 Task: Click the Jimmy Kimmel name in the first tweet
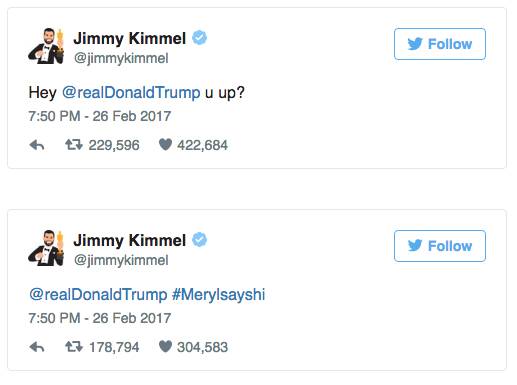pyautogui.click(x=130, y=38)
